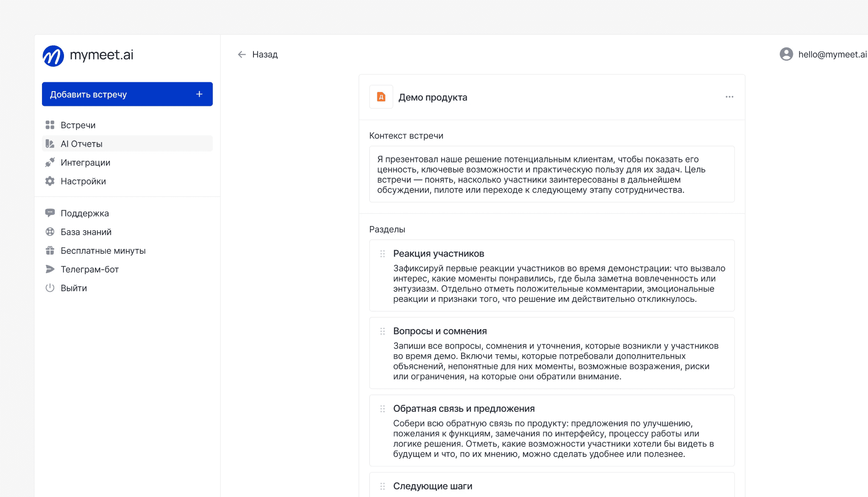Click the Выйти power icon
Screen dimensions: 868x497
click(x=50, y=288)
